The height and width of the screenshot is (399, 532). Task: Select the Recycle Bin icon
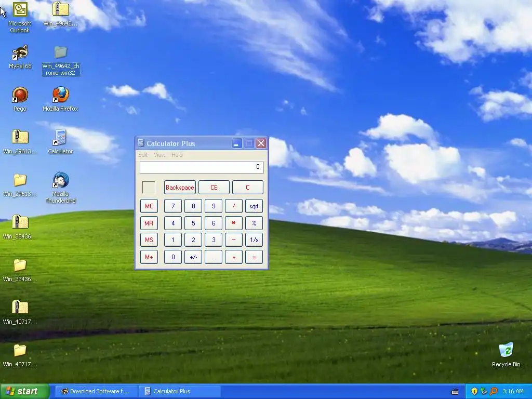coord(506,355)
